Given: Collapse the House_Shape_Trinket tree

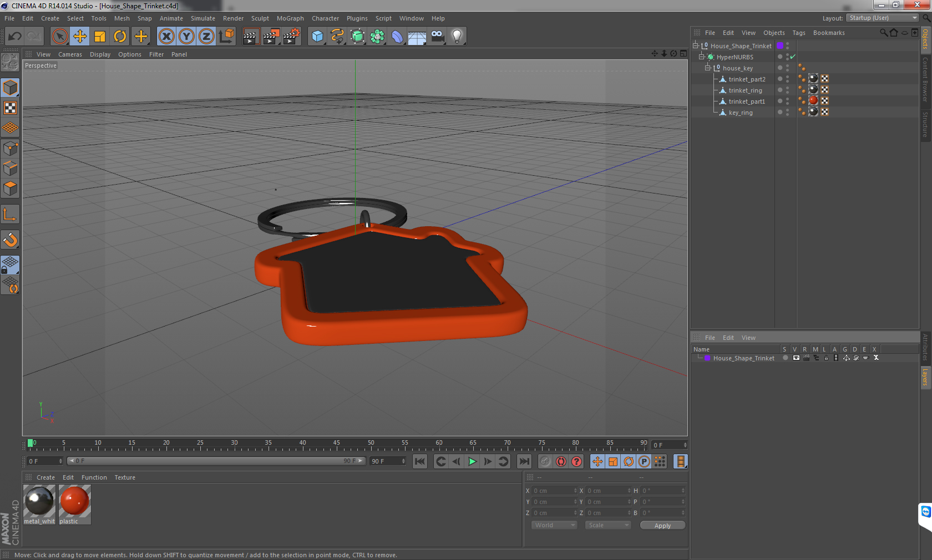Looking at the screenshot, I should (695, 45).
